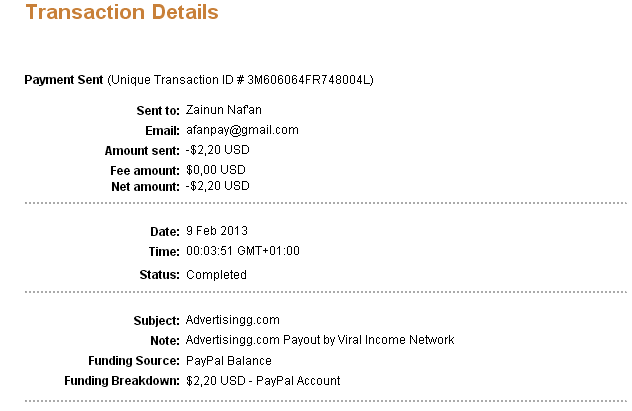Click the subject Advertisingg.com

click(x=233, y=320)
